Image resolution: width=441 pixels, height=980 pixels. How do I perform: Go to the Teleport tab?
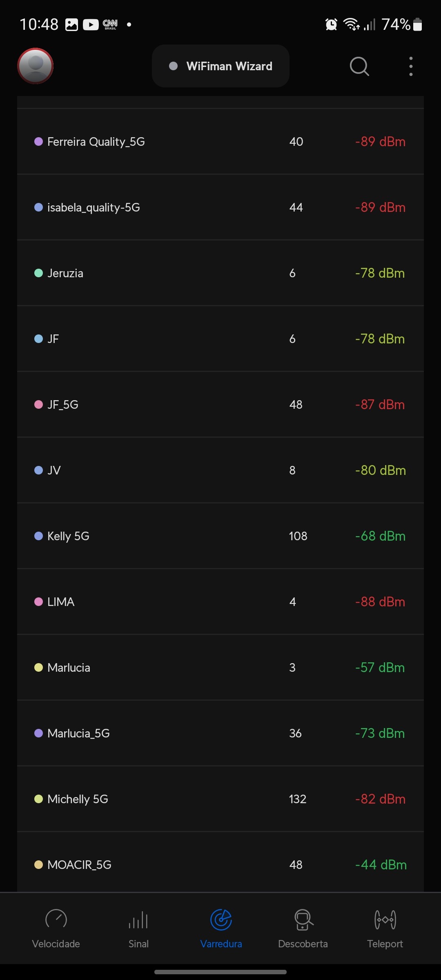coord(385,929)
